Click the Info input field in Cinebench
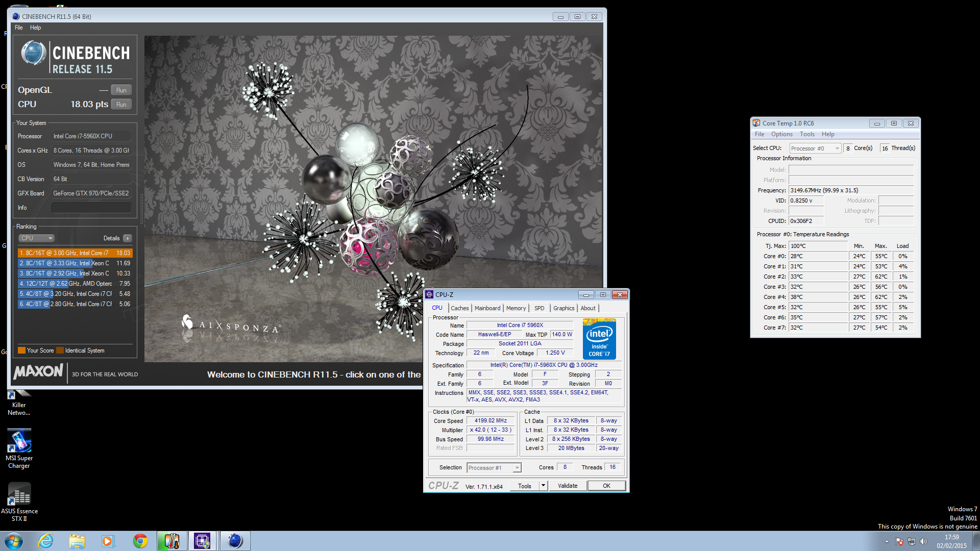980x551 pixels. (x=91, y=208)
